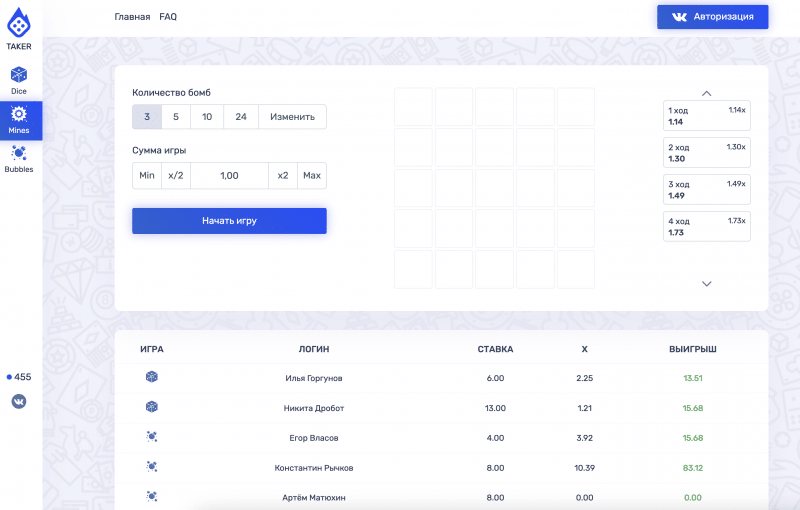Viewport: 800px width, 510px height.
Task: Click the TAKER flame logo
Action: pyautogui.click(x=19, y=23)
